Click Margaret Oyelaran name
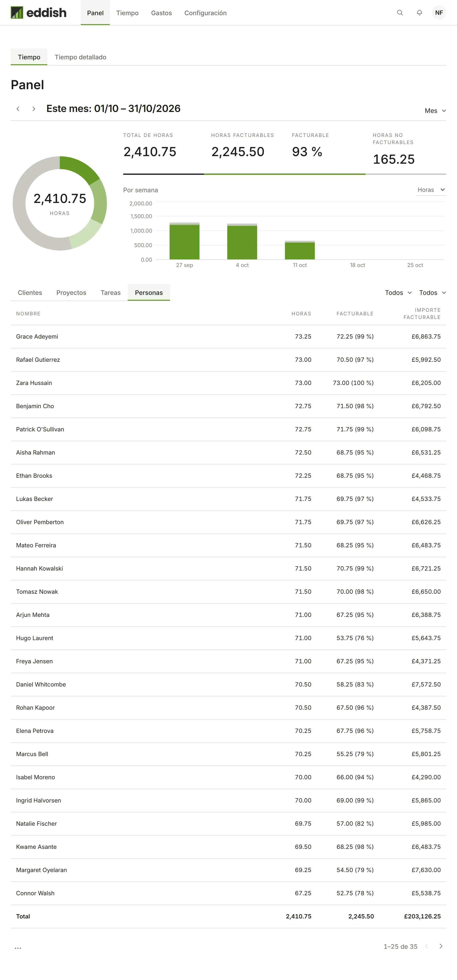This screenshot has width=457, height=980. 42,870
